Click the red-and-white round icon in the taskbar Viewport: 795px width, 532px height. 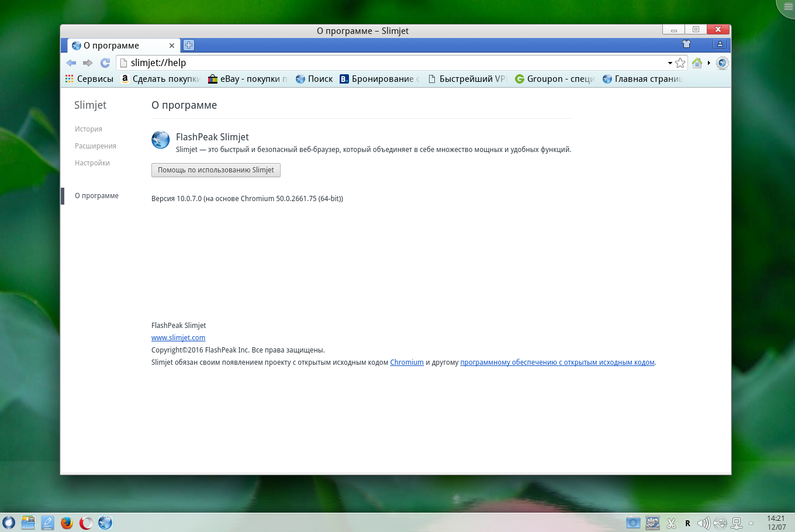86,523
